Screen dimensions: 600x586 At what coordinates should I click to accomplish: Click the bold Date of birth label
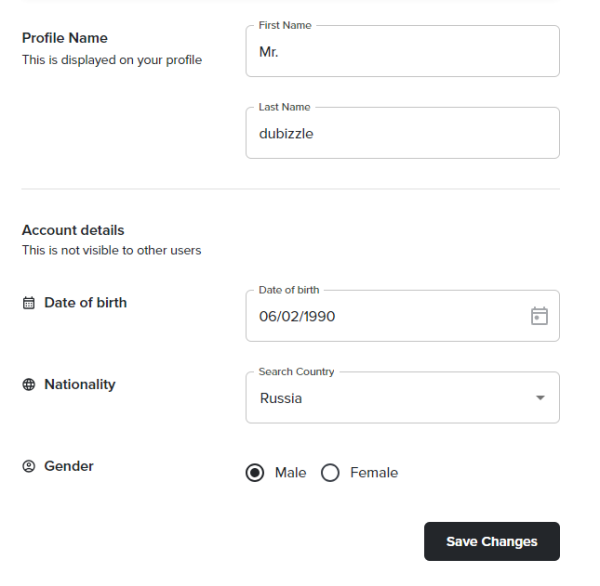(x=85, y=302)
